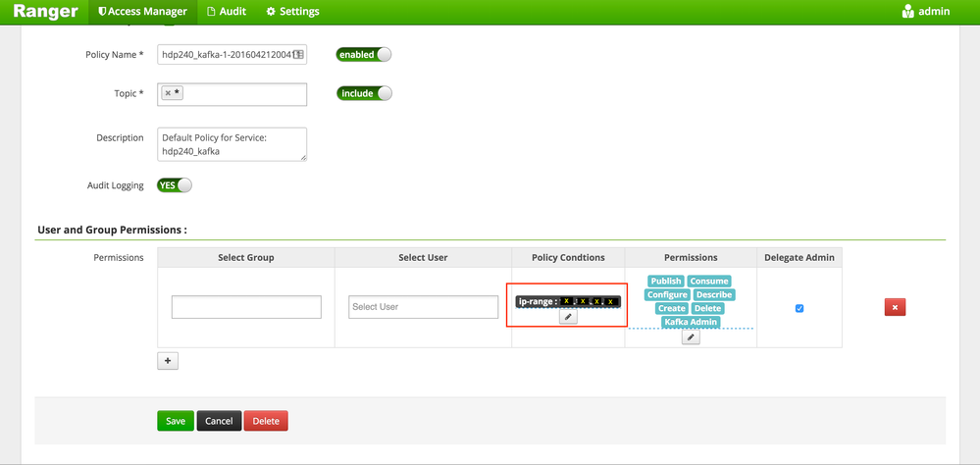Open the admin user menu
This screenshot has height=465, width=980.
click(x=926, y=11)
